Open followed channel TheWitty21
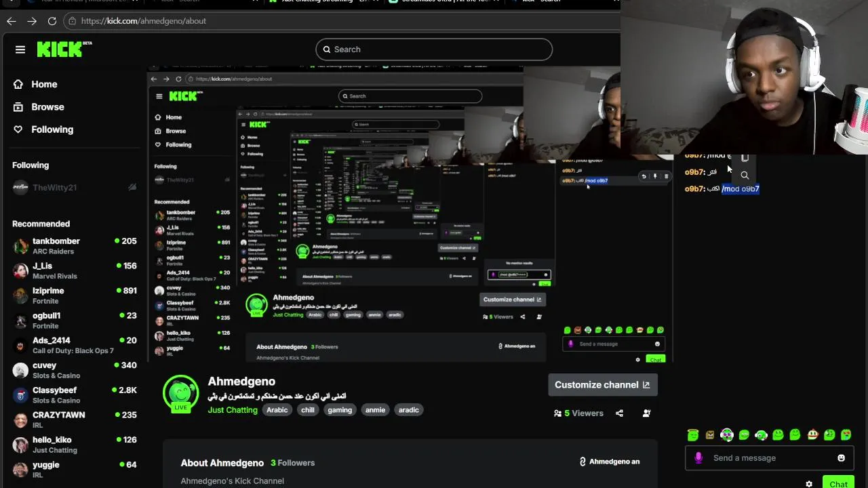The width and height of the screenshot is (868, 488). coord(74,188)
